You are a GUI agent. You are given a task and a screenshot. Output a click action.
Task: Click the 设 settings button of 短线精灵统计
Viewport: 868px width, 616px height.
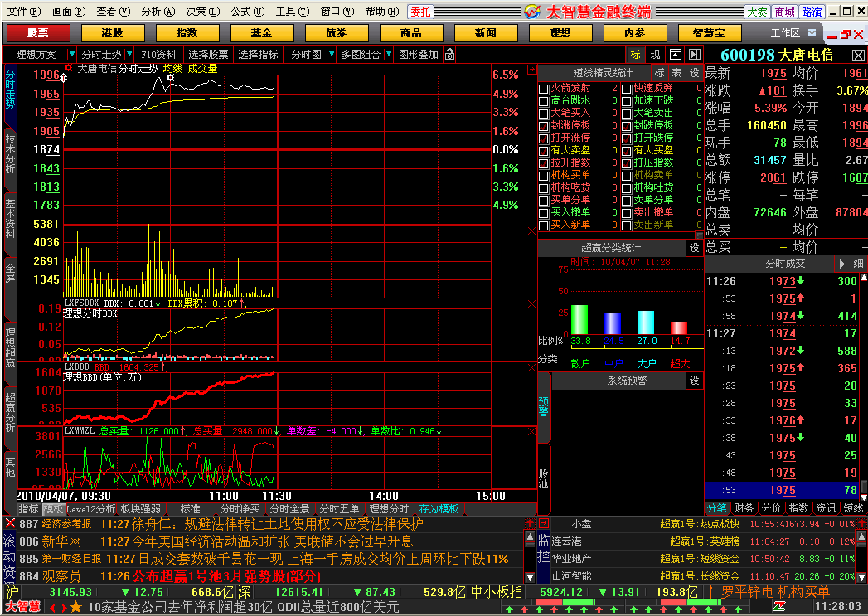[x=694, y=72]
